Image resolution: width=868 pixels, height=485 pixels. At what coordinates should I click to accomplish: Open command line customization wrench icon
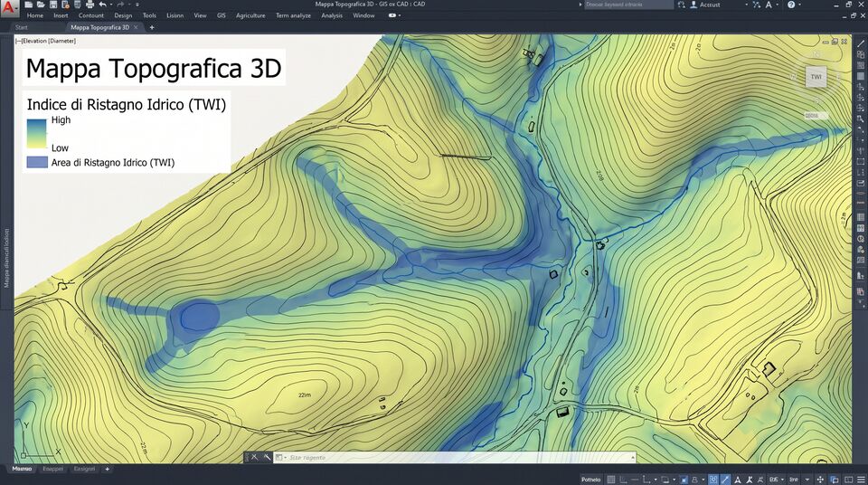(x=267, y=457)
